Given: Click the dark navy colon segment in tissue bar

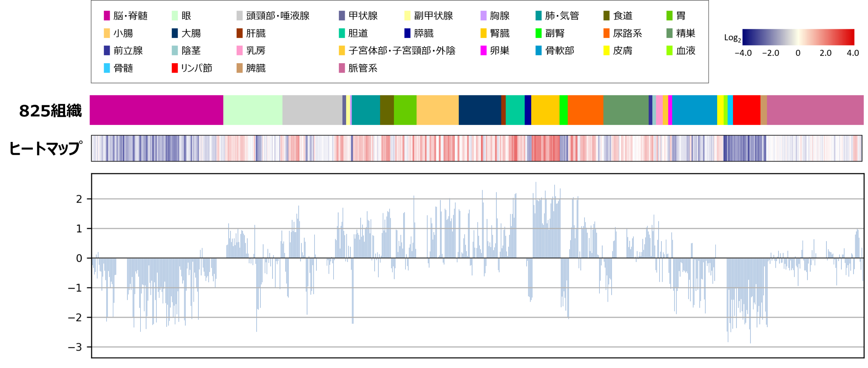Looking at the screenshot, I should pyautogui.click(x=479, y=110).
